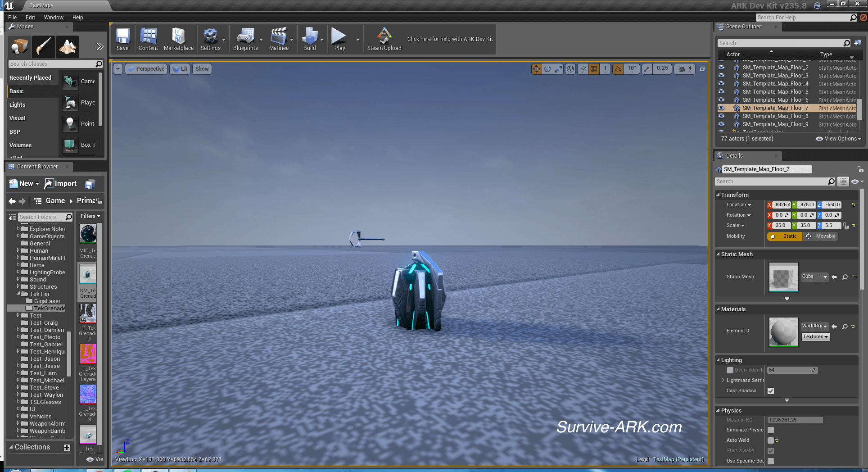
Task: Open the property matrix from the Details panel
Action: 843,182
